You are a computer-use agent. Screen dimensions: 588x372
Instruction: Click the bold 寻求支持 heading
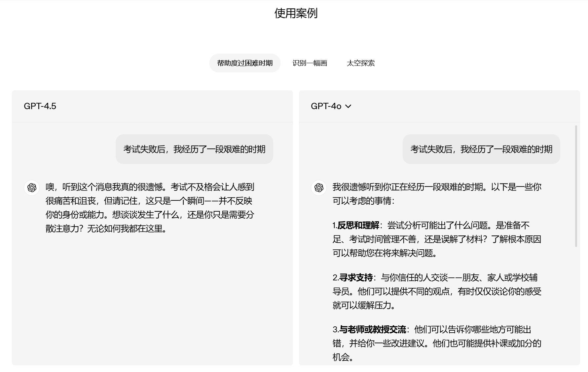pos(356,277)
